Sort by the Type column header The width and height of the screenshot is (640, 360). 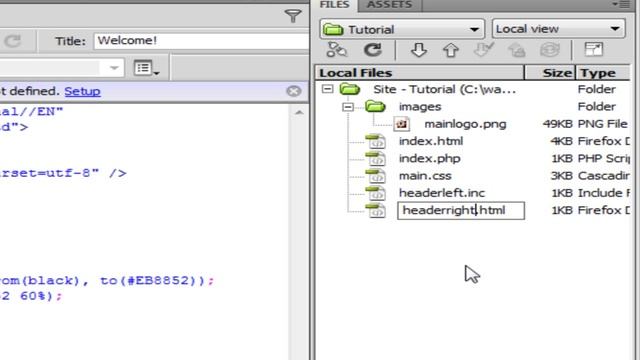coord(603,73)
